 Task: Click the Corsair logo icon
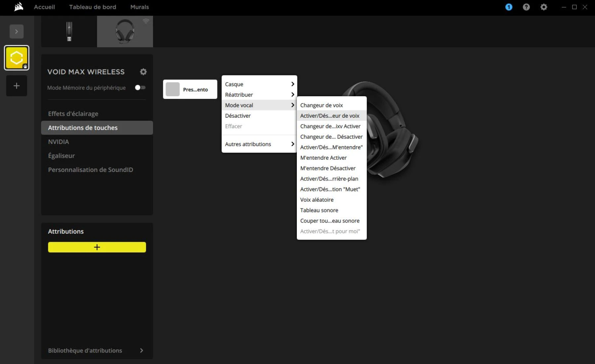point(18,7)
